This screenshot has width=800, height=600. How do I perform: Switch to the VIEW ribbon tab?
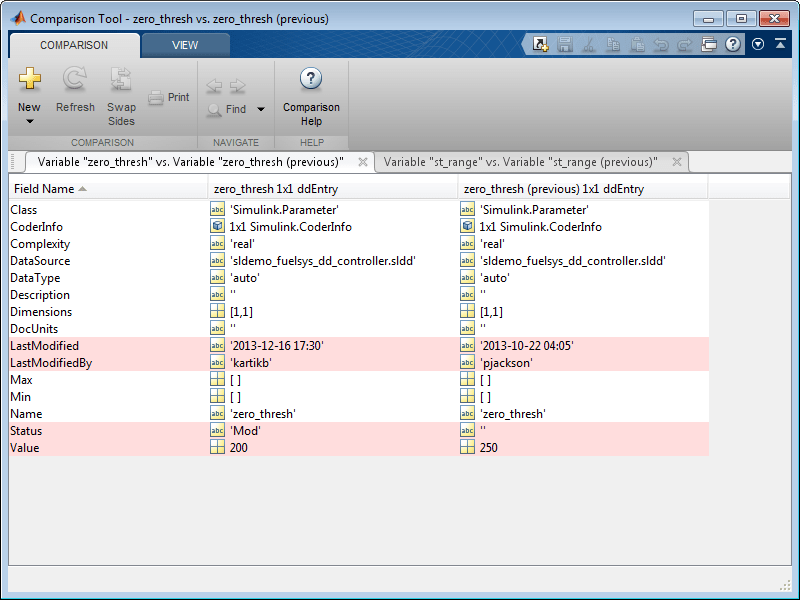(185, 45)
